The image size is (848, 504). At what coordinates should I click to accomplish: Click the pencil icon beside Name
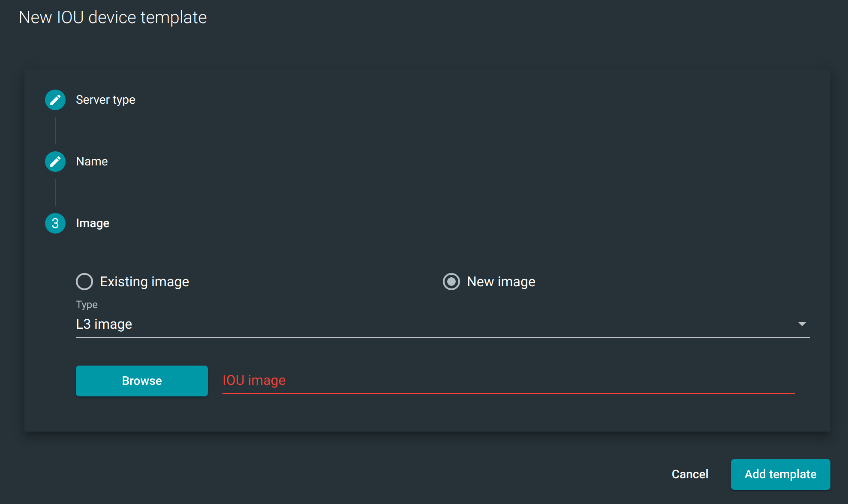pos(55,161)
